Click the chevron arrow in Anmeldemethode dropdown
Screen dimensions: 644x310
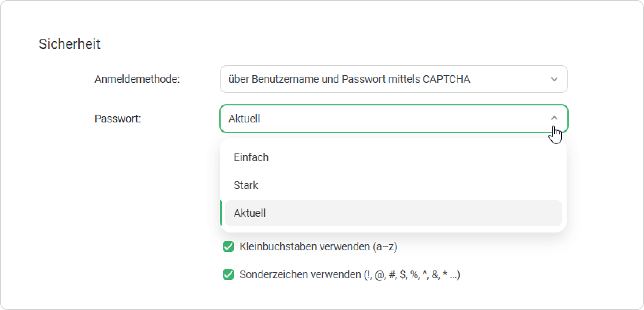coord(554,79)
